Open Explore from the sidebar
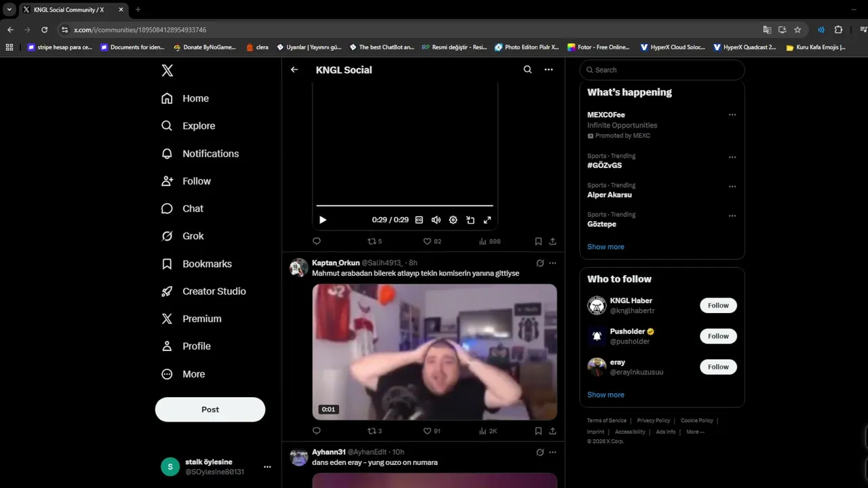 (x=188, y=126)
